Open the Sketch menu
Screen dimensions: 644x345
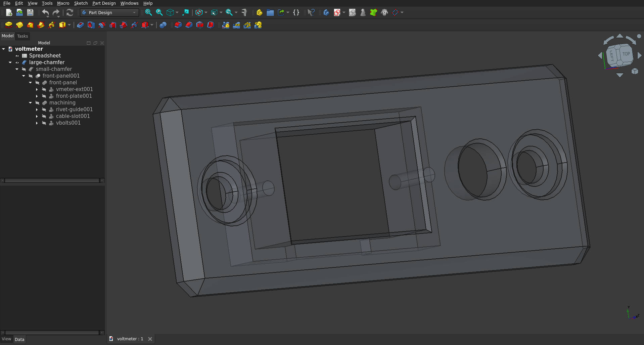81,3
